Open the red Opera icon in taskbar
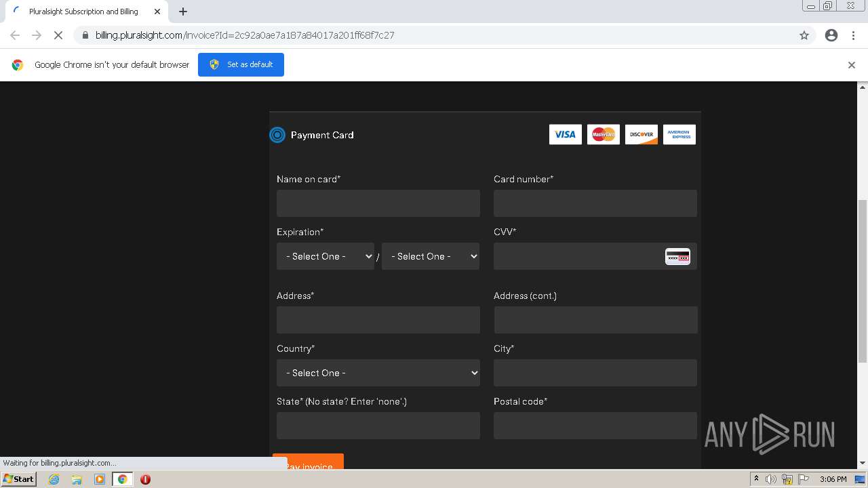Screen dimensions: 868x488 click(x=145, y=479)
